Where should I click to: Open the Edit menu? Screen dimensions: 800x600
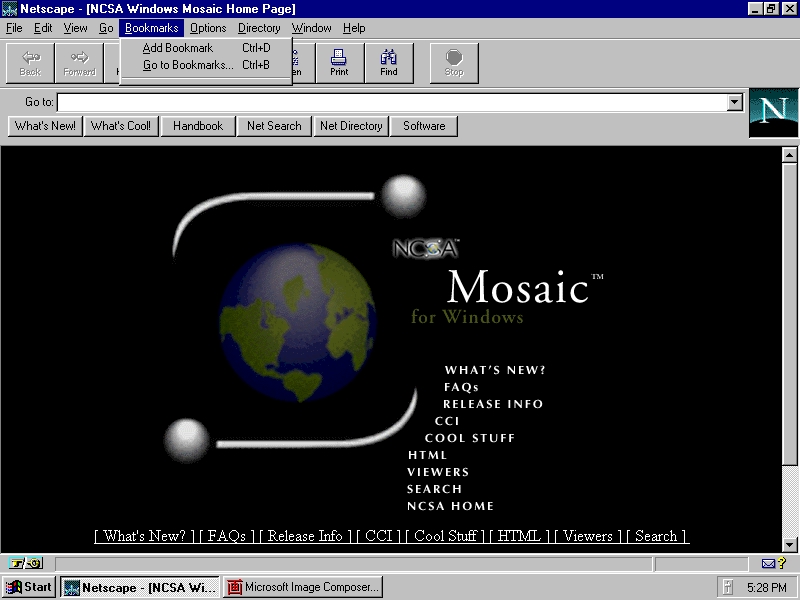[x=43, y=28]
